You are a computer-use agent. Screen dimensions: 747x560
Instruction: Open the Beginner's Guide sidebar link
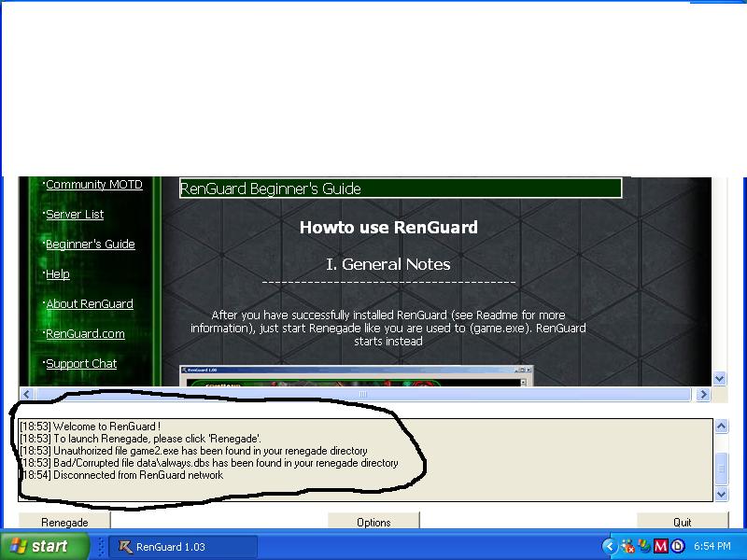pyautogui.click(x=90, y=245)
